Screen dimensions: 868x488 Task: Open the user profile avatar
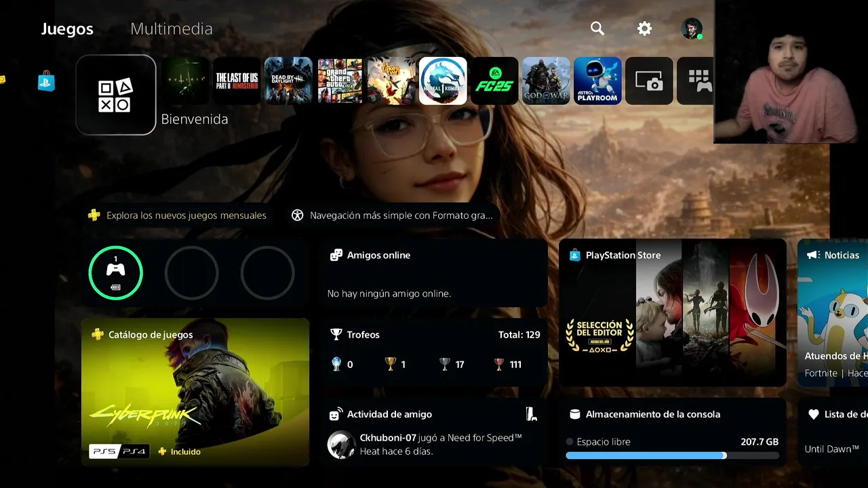coord(692,28)
